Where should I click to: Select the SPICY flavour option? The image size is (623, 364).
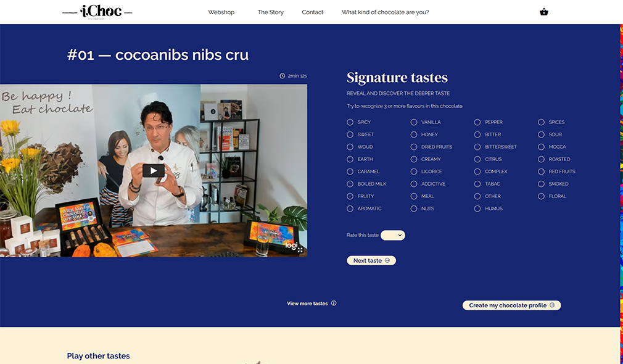350,122
